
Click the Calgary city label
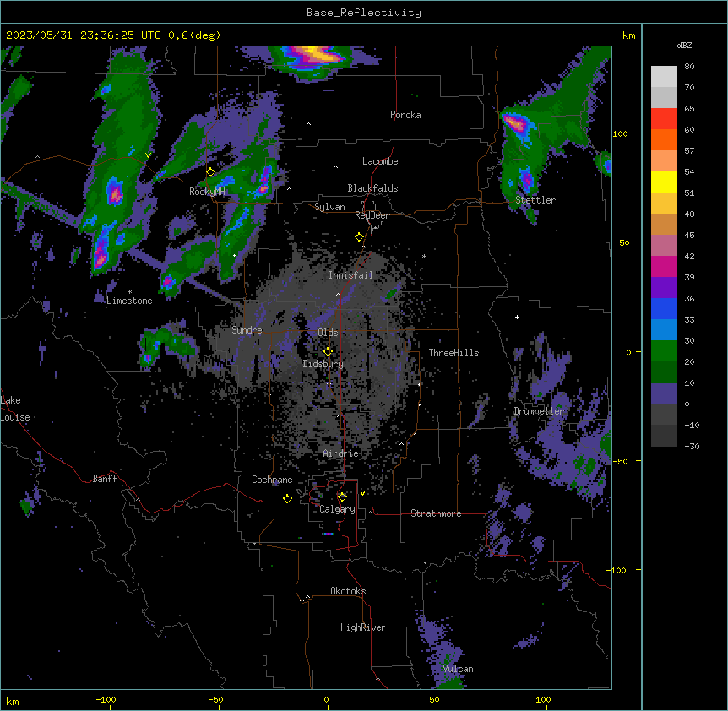pyautogui.click(x=337, y=509)
